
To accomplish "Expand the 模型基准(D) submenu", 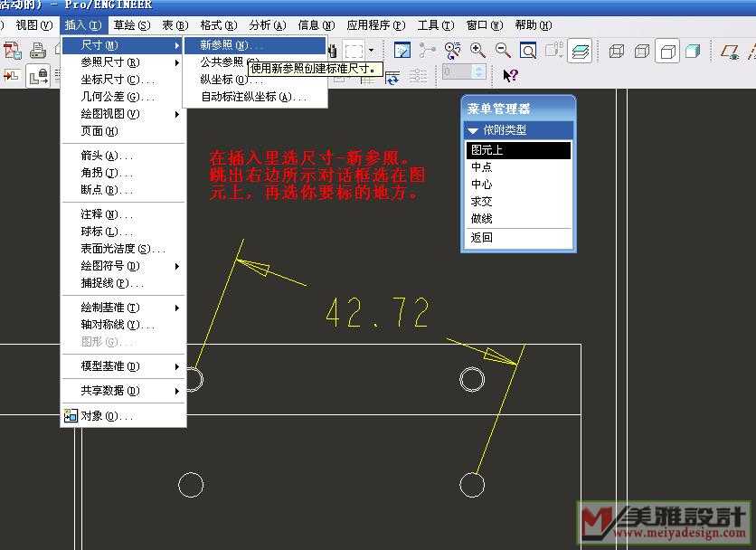I will tap(122, 366).
